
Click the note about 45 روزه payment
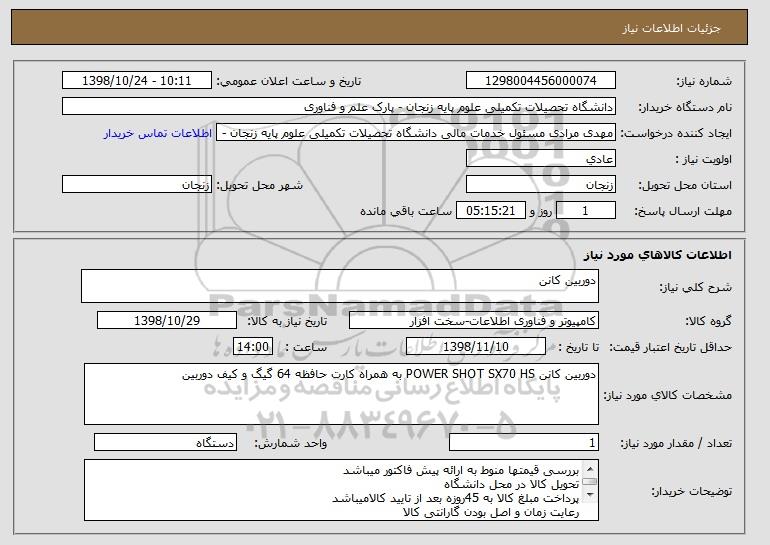pyautogui.click(x=456, y=498)
